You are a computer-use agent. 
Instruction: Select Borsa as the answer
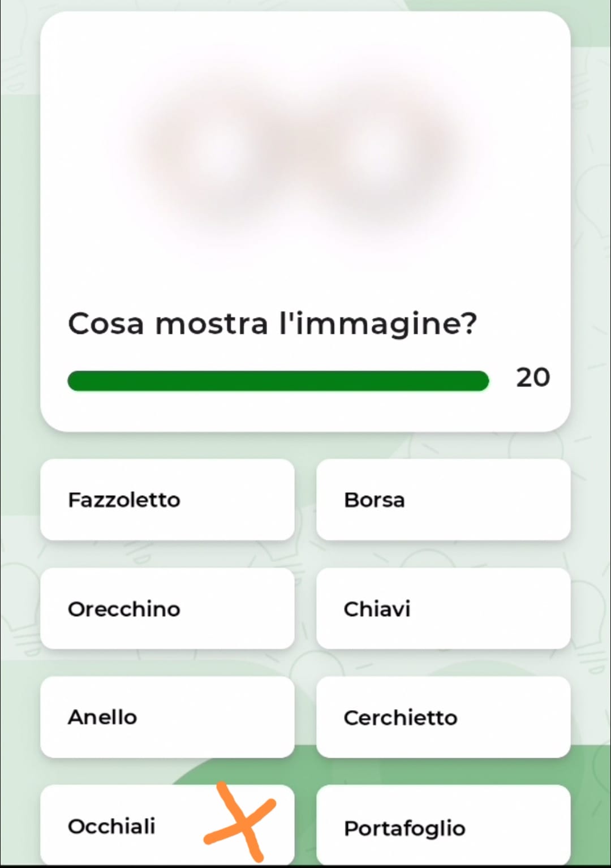(x=443, y=500)
